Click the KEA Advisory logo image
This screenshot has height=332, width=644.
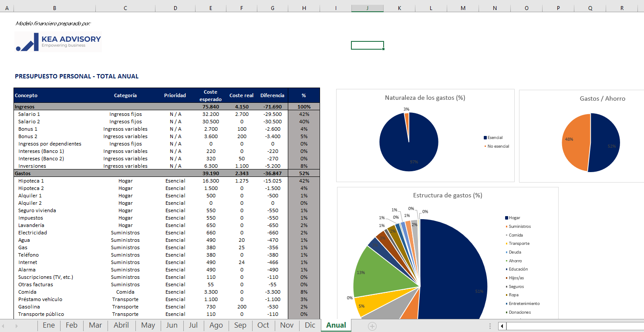pyautogui.click(x=58, y=42)
